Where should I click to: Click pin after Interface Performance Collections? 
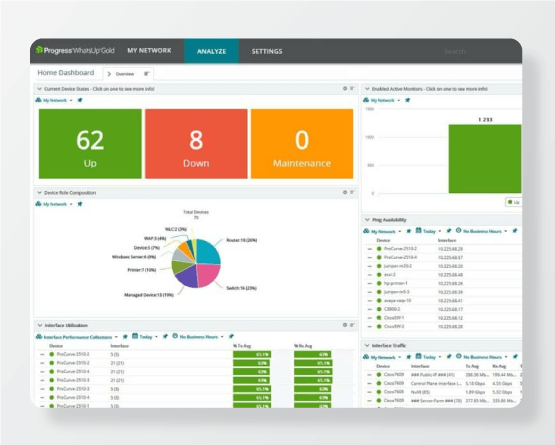[x=125, y=337]
